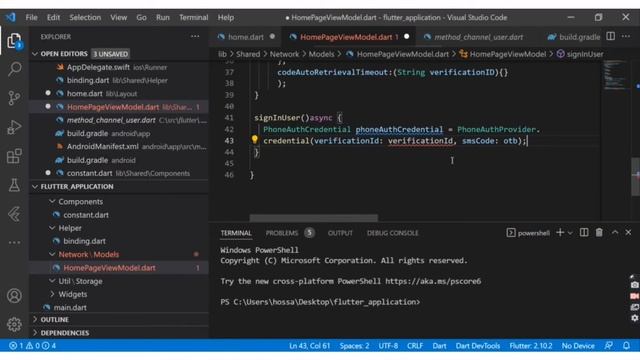Click signInUser in the breadcrumb
Image resolution: width=640 pixels, height=360 pixels.
[584, 54]
